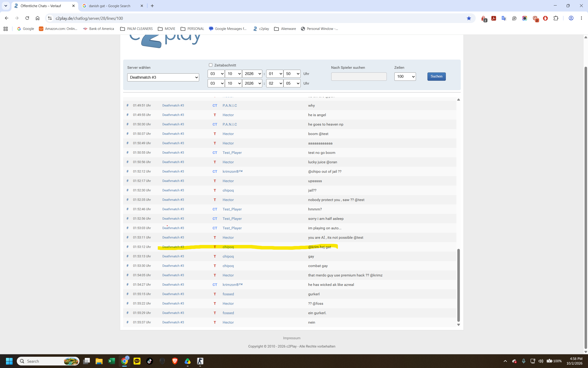Open the Google Translate extension icon

pyautogui.click(x=504, y=18)
